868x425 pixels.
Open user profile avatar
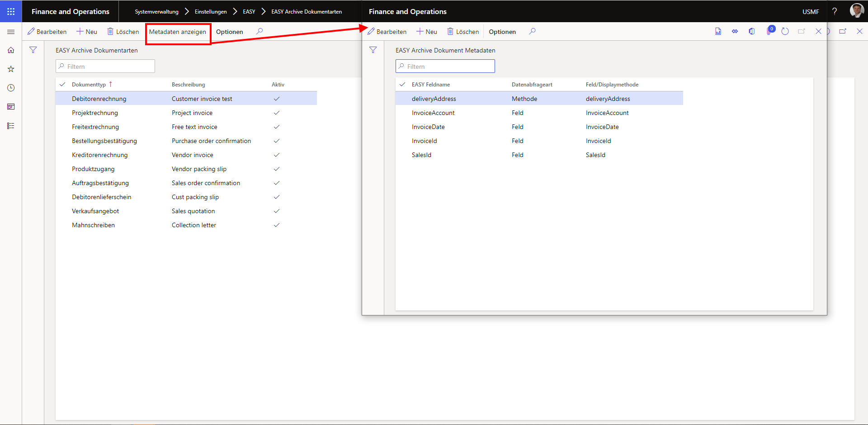856,11
